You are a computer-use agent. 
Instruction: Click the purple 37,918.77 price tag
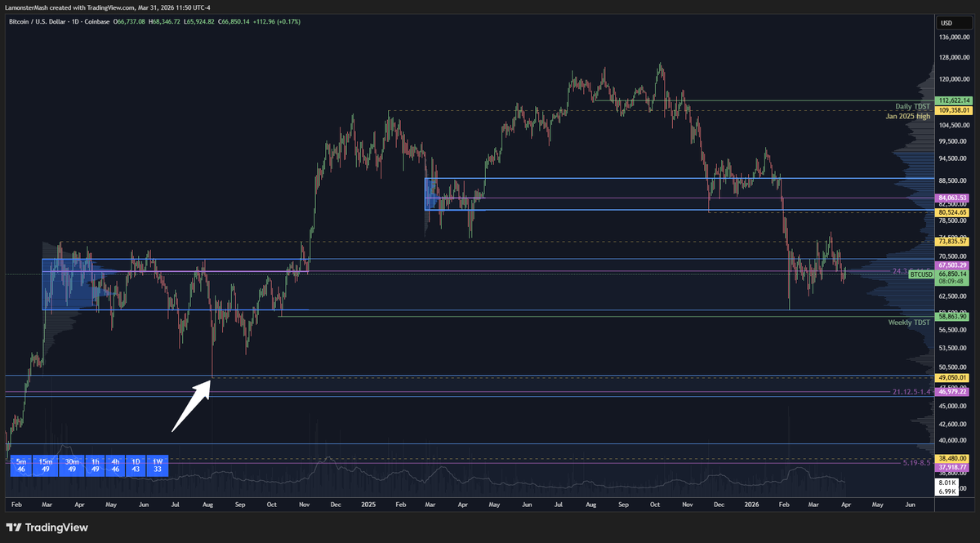(x=952, y=467)
